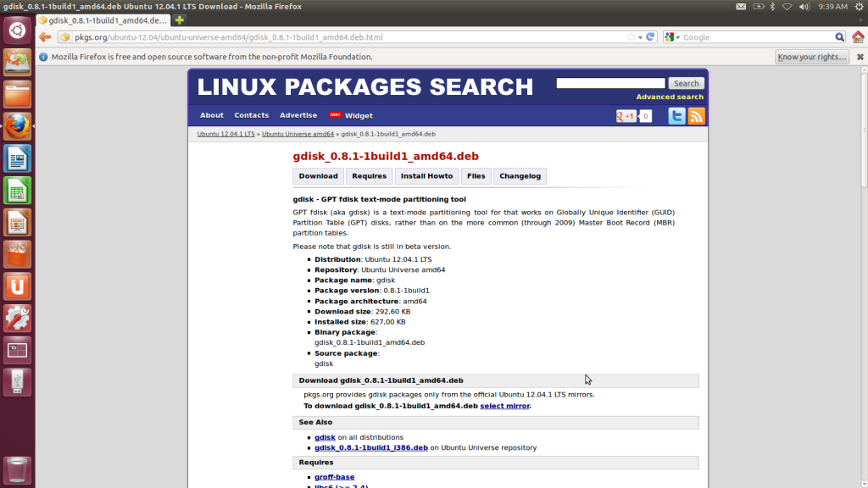The height and width of the screenshot is (488, 868).
Task: Click the Google search box
Action: point(757,37)
